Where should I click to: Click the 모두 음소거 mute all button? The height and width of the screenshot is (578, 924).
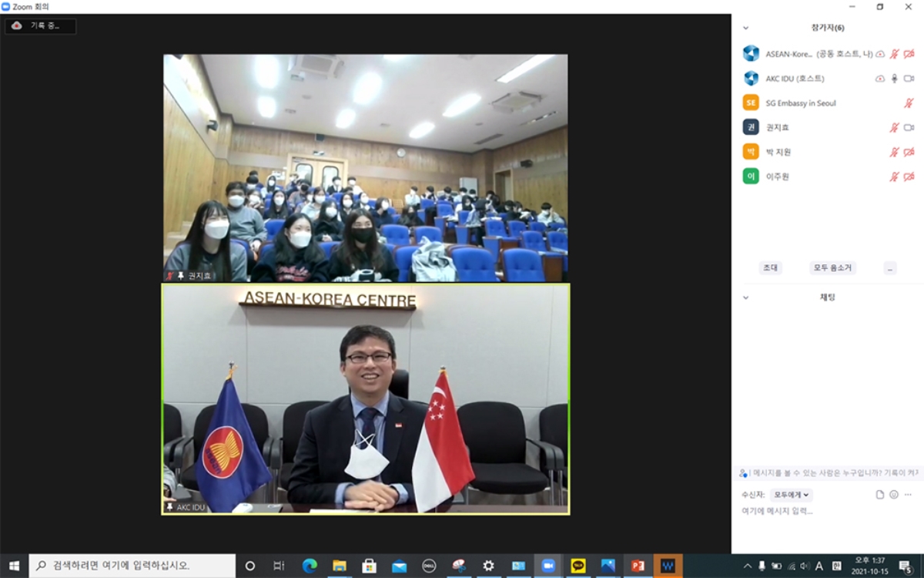[x=832, y=268]
